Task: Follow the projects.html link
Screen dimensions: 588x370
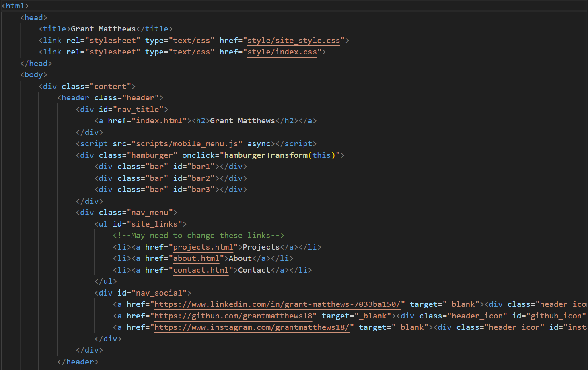Action: click(x=203, y=247)
